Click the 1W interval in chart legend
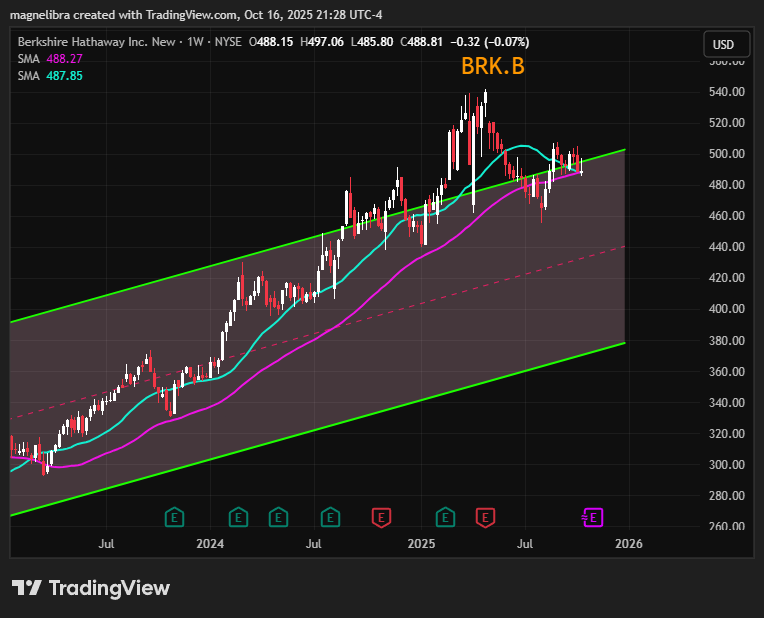The width and height of the screenshot is (764, 618). point(195,42)
